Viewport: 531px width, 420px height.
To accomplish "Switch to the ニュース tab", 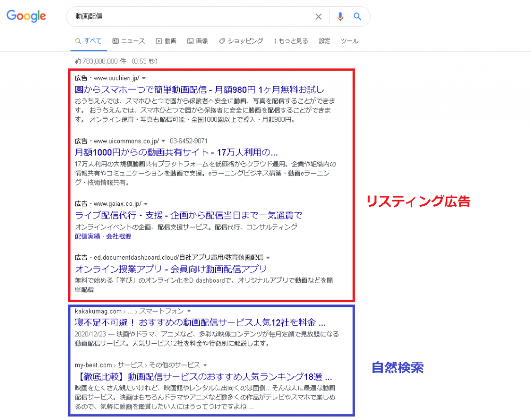I will [x=129, y=41].
